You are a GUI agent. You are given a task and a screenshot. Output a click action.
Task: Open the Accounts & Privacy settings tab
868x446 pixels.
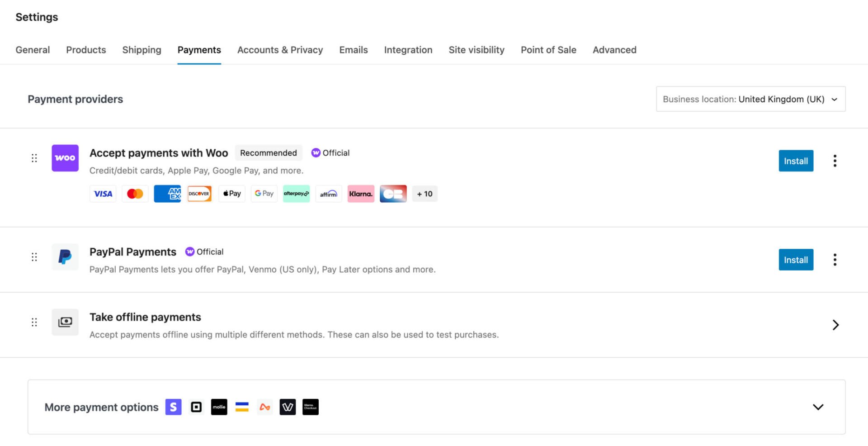click(280, 50)
